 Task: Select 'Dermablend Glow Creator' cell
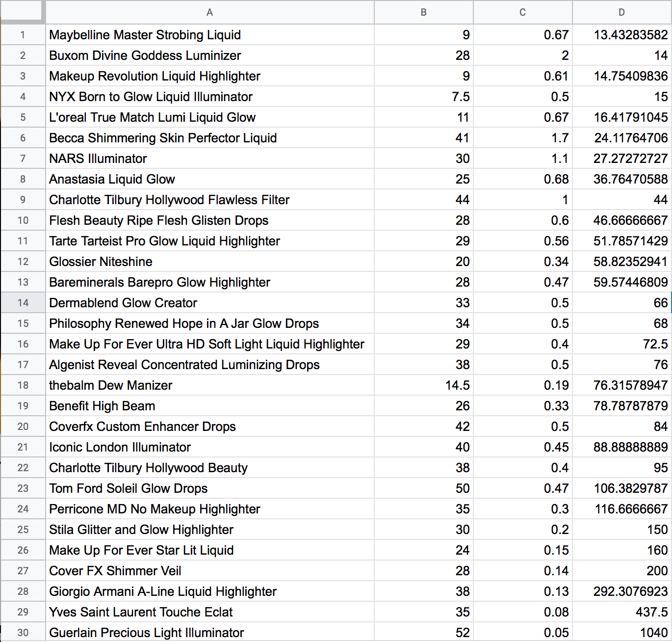(210, 303)
